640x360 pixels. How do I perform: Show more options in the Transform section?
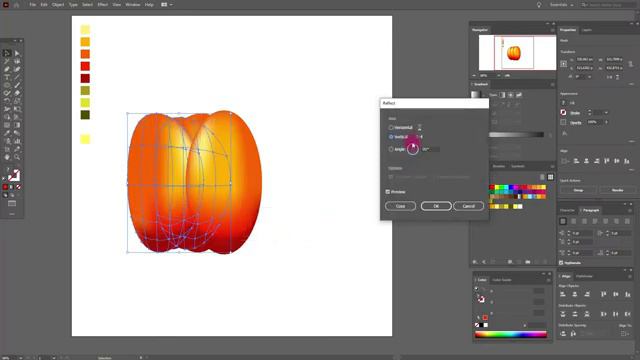click(x=632, y=84)
